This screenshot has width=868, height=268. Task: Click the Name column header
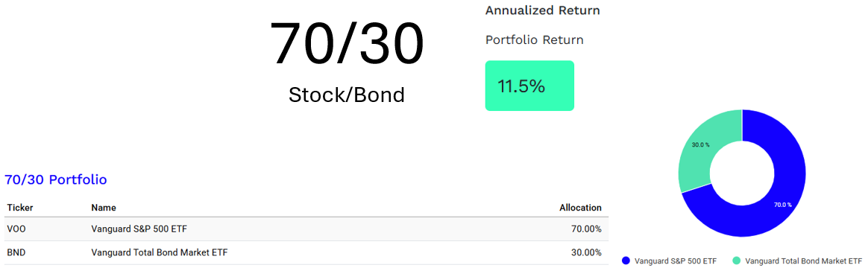pyautogui.click(x=104, y=208)
